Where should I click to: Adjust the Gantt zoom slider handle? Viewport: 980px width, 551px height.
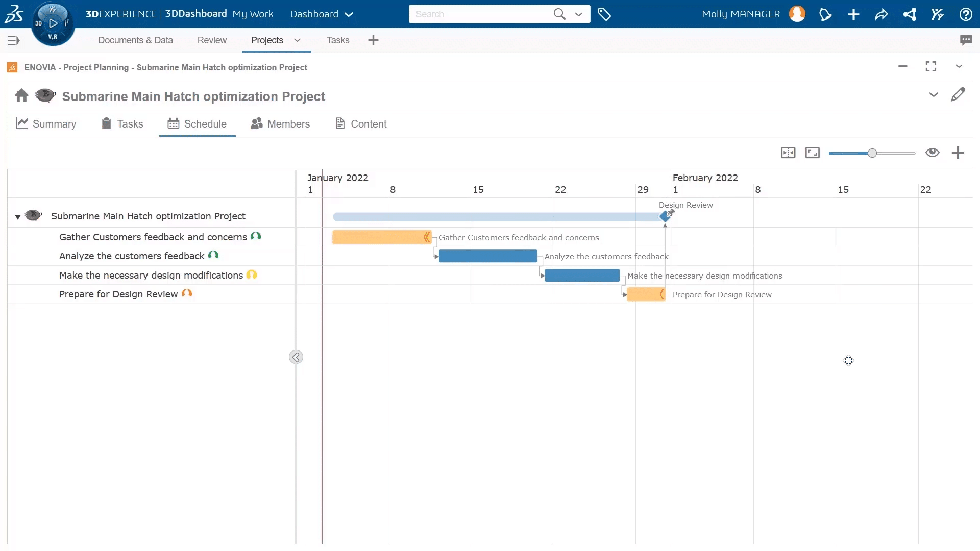coord(872,153)
